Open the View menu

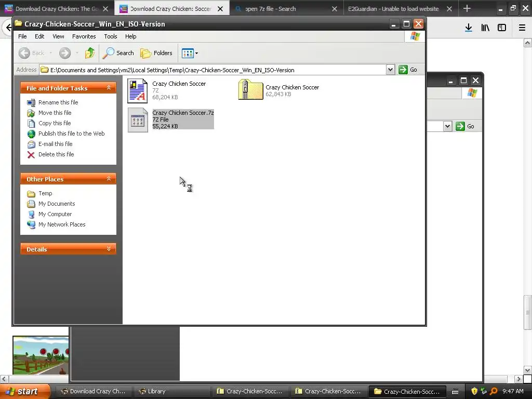[58, 36]
